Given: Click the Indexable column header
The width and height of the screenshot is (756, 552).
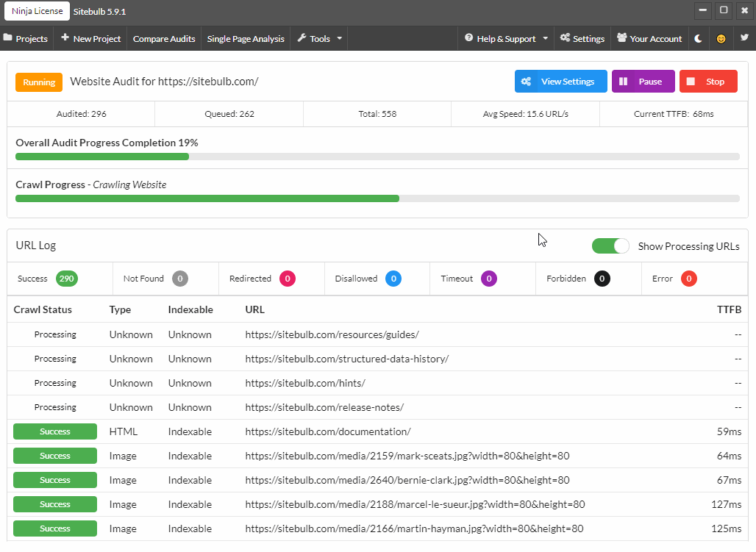Looking at the screenshot, I should [x=190, y=309].
